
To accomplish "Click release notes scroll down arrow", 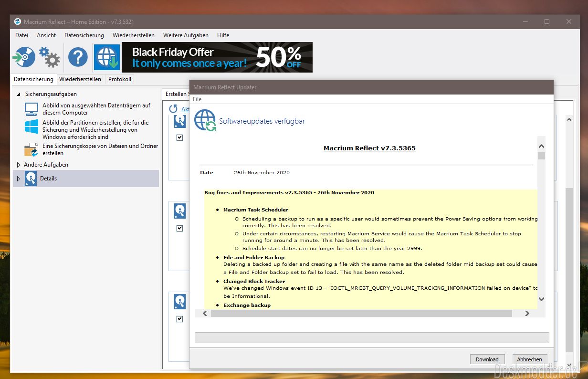I will (x=541, y=299).
